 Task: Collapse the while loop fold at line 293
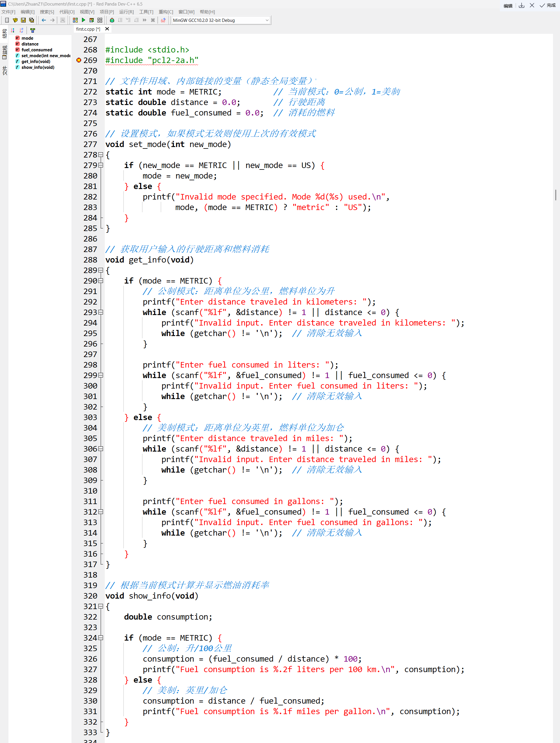point(100,312)
